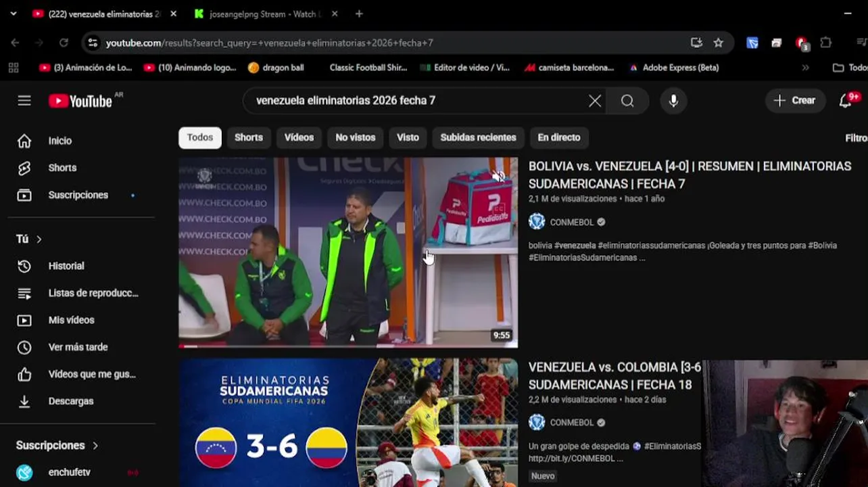Unmute the Bolivia vs Venezuela preview
The width and height of the screenshot is (868, 487).
point(499,177)
